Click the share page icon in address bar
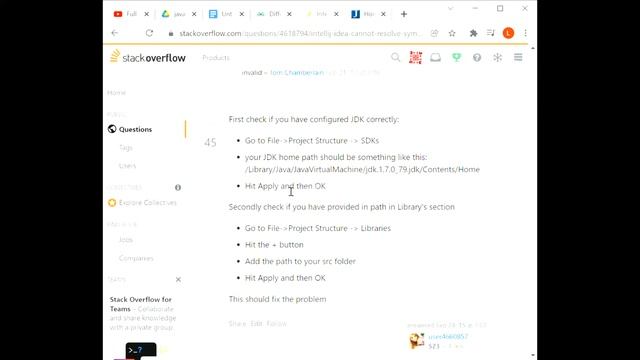 pos(434,33)
